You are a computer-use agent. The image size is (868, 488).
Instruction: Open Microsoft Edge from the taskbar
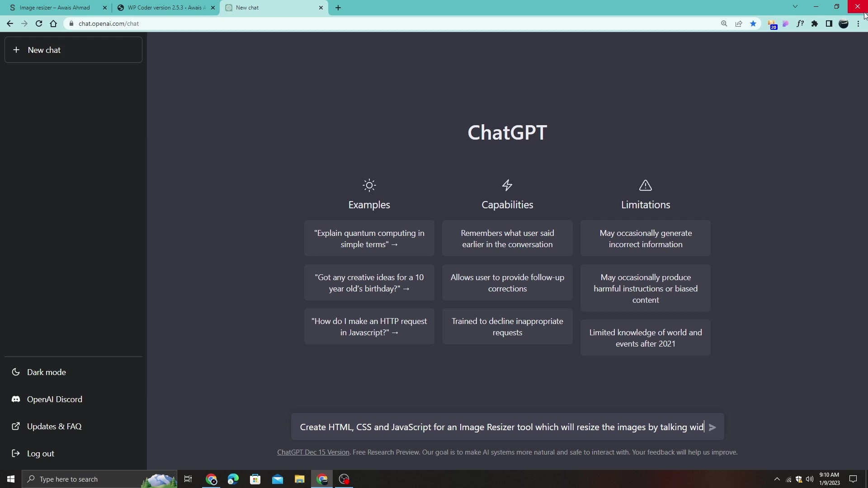tap(233, 479)
